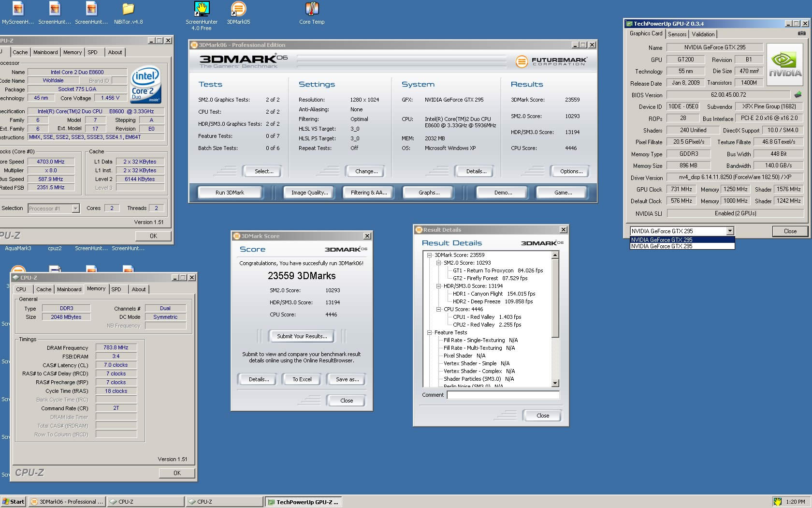Click the 3DMark Score window title icon
This screenshot has width=812, height=508.
(x=237, y=236)
